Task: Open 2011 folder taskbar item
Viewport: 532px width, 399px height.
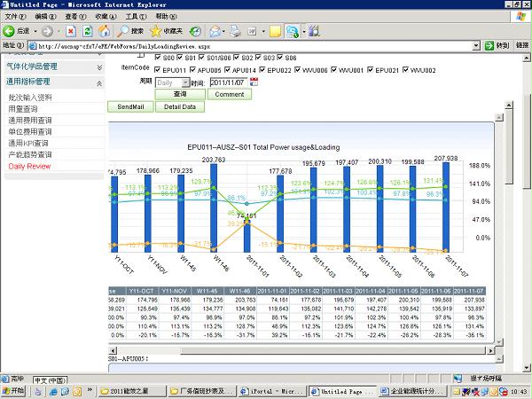Action: 132,391
